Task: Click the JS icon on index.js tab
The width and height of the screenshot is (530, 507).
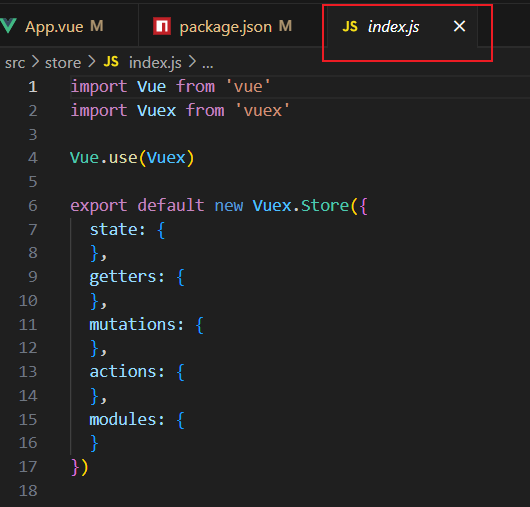Action: (x=350, y=26)
